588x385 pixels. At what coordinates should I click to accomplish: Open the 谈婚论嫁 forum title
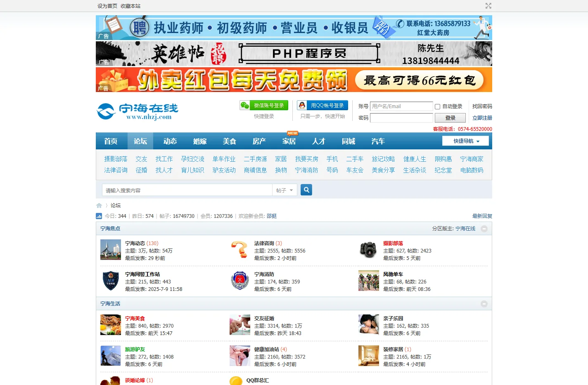[x=135, y=380]
